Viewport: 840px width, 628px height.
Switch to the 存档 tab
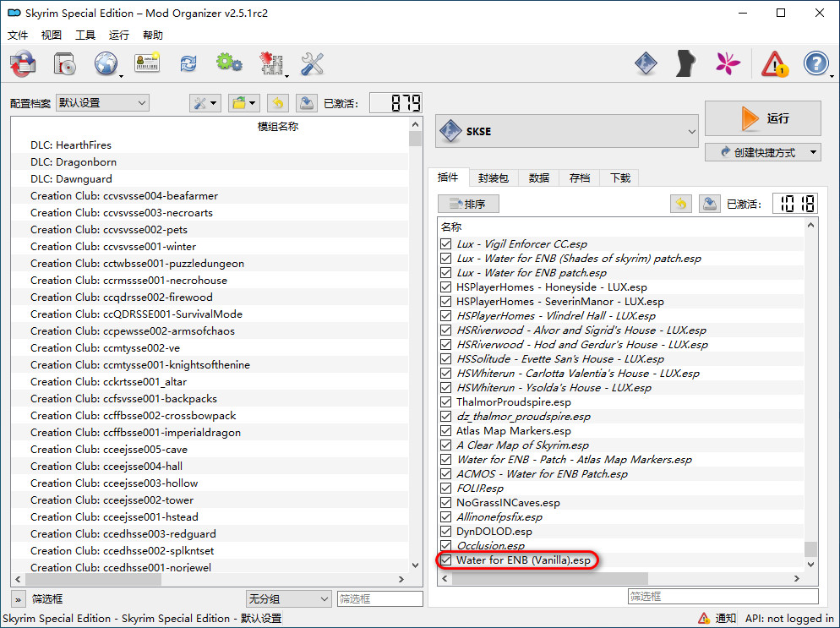pos(580,177)
